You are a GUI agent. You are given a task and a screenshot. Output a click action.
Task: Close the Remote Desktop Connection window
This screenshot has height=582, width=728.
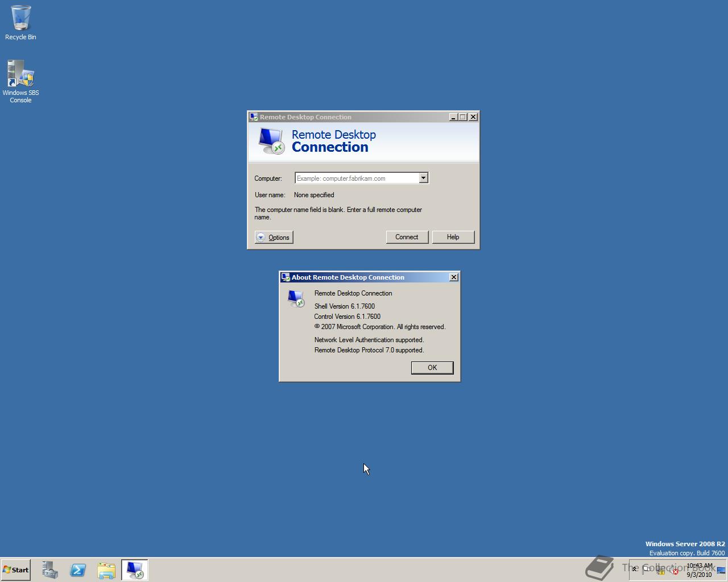473,117
